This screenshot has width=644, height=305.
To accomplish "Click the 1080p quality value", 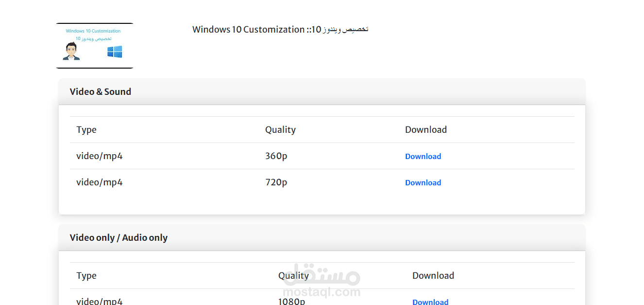I will click(x=291, y=302).
